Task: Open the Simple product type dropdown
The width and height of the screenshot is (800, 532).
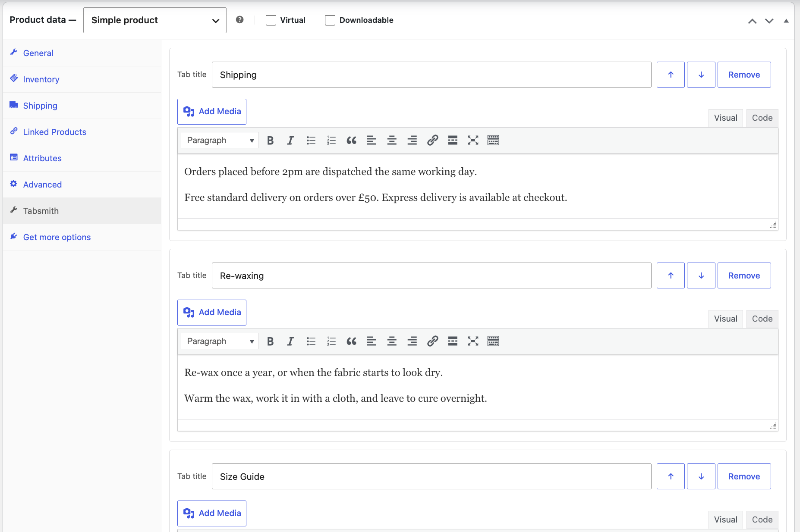Action: tap(155, 20)
